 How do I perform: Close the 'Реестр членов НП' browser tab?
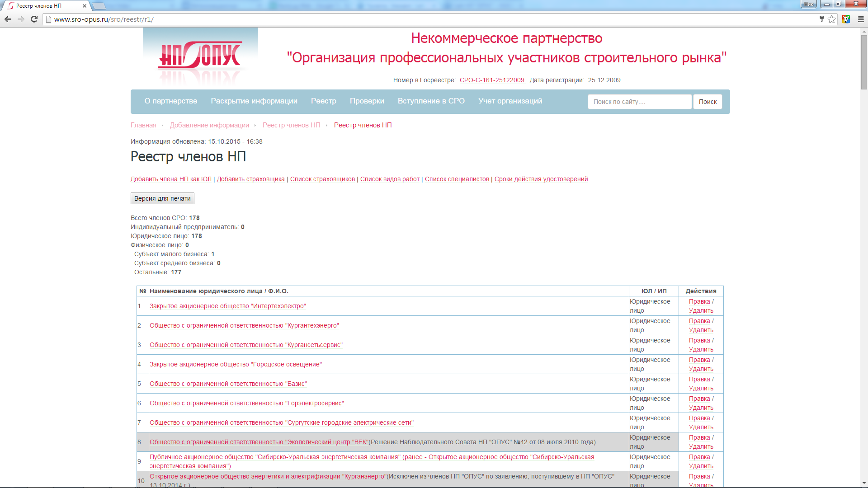click(85, 6)
